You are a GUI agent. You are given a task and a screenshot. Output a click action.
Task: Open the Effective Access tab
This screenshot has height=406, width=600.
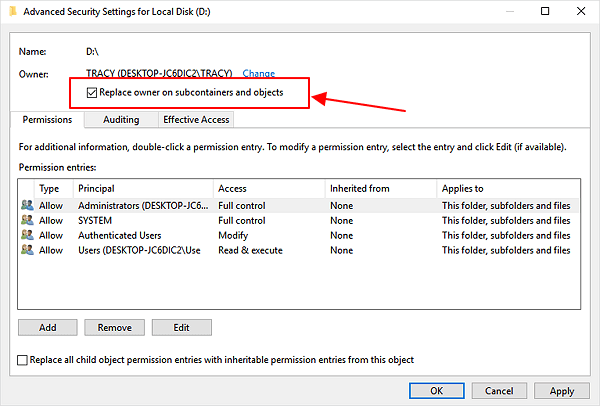pos(196,119)
